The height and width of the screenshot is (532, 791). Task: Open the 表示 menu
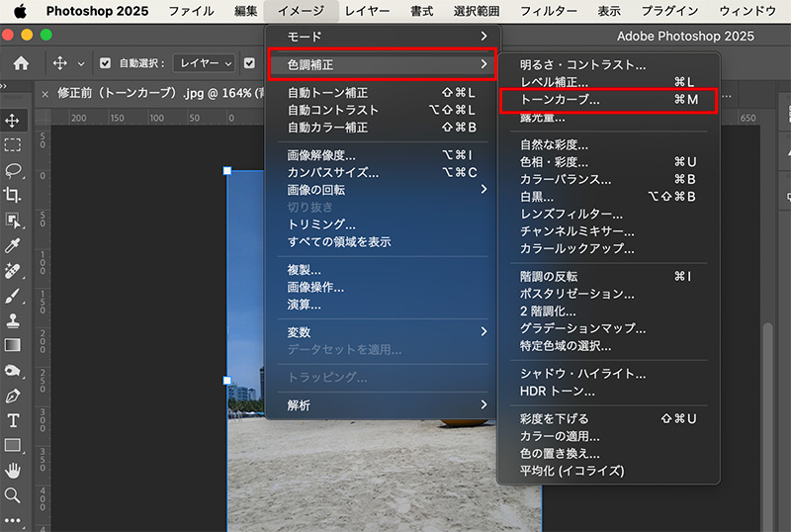609,11
